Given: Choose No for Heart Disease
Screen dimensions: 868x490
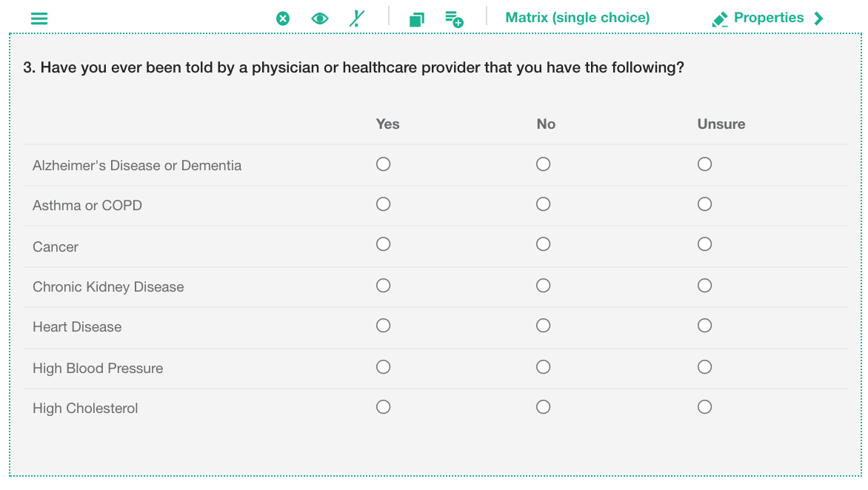Looking at the screenshot, I should (544, 326).
